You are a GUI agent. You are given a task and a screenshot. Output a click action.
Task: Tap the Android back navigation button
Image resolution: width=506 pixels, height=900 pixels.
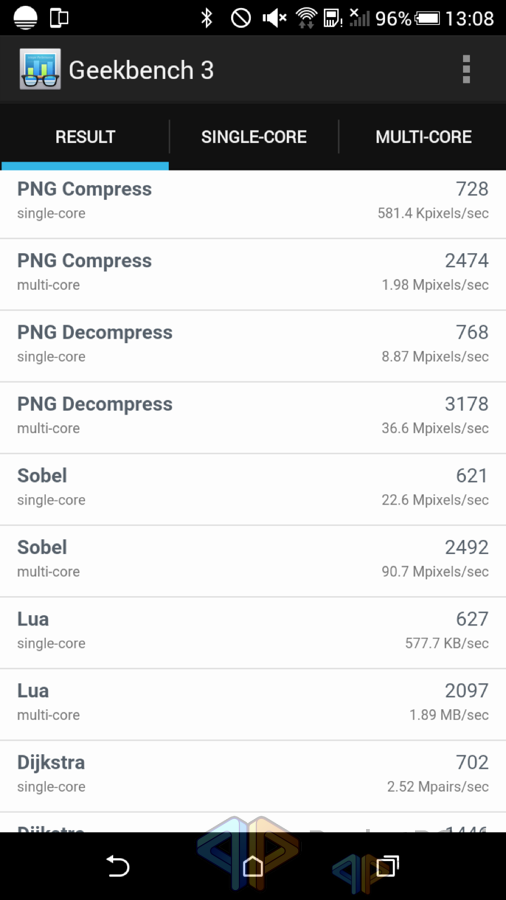(x=118, y=866)
